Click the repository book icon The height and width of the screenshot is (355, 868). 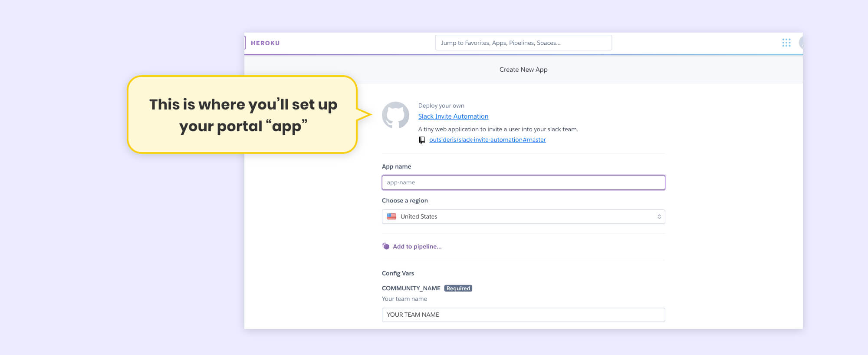421,140
